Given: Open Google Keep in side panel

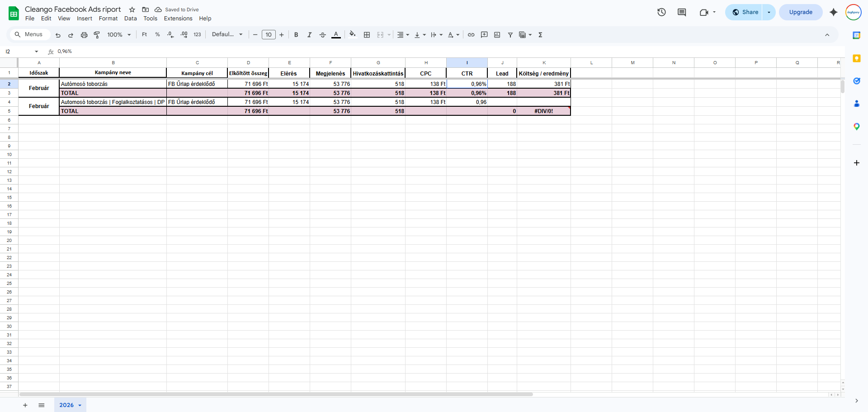Looking at the screenshot, I should coord(856,58).
